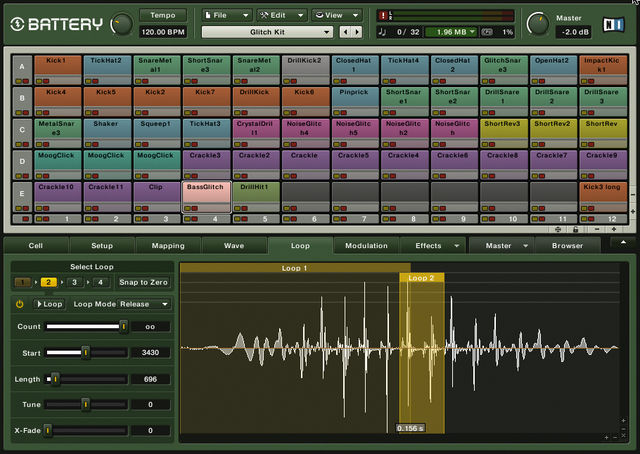Open the 1.96 MB memory dropdown
Screen dimensions: 640x454
click(x=451, y=32)
